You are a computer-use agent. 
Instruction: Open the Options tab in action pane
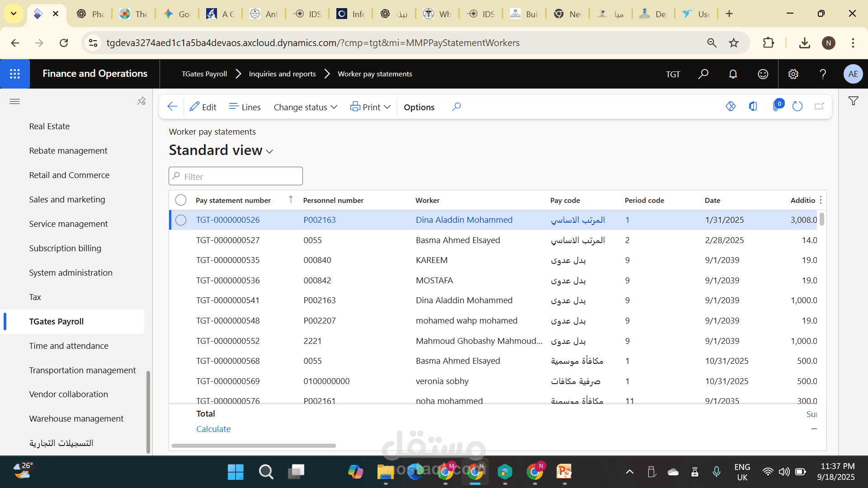(419, 107)
